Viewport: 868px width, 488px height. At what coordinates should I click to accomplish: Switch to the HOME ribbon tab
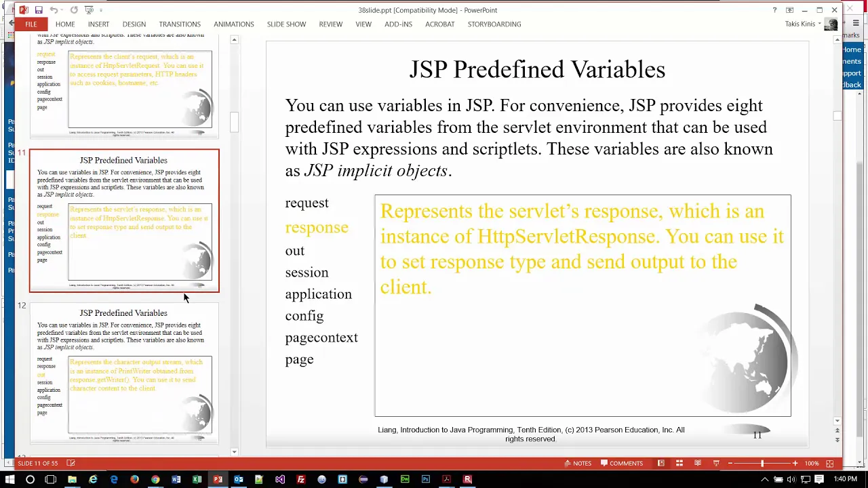pos(65,24)
